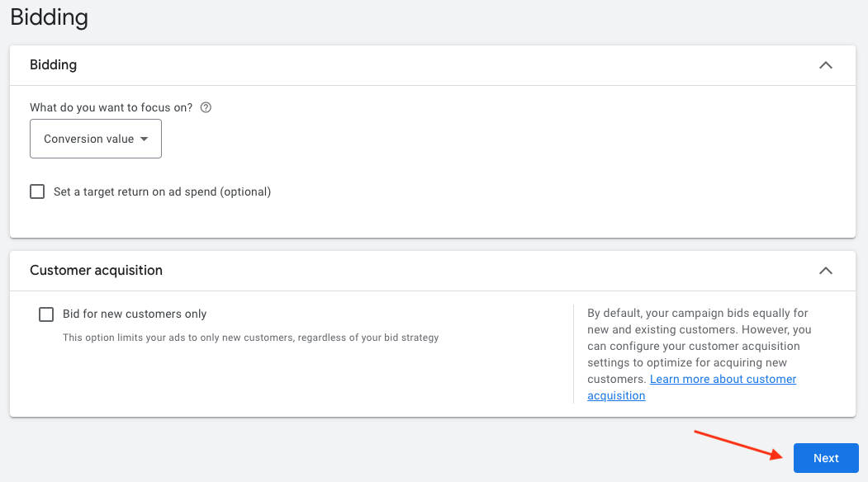Click the "Set a target return on ad spend" label

click(132, 191)
